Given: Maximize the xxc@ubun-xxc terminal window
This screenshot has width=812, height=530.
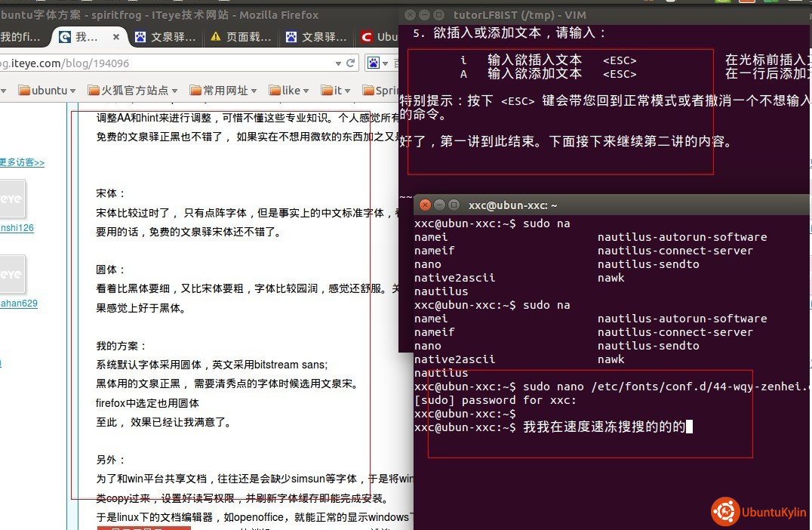Looking at the screenshot, I should tap(454, 205).
